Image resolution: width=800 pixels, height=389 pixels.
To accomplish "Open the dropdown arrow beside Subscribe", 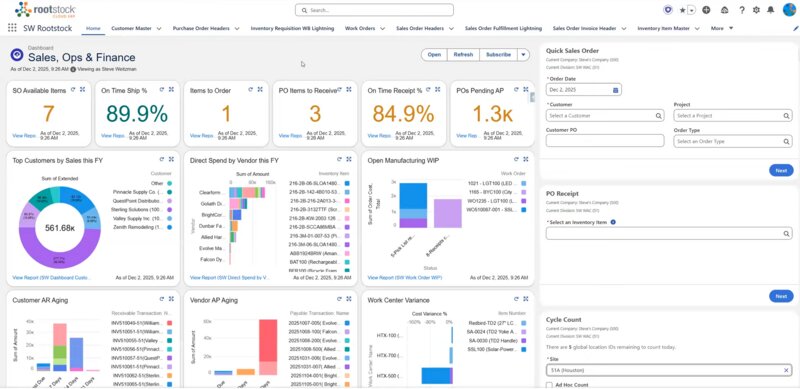I will tap(523, 55).
